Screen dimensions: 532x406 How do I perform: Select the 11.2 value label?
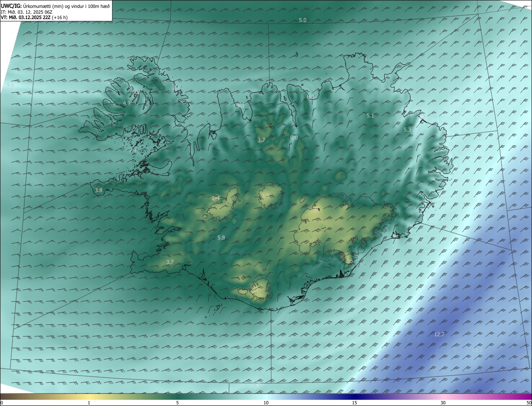pos(477,350)
